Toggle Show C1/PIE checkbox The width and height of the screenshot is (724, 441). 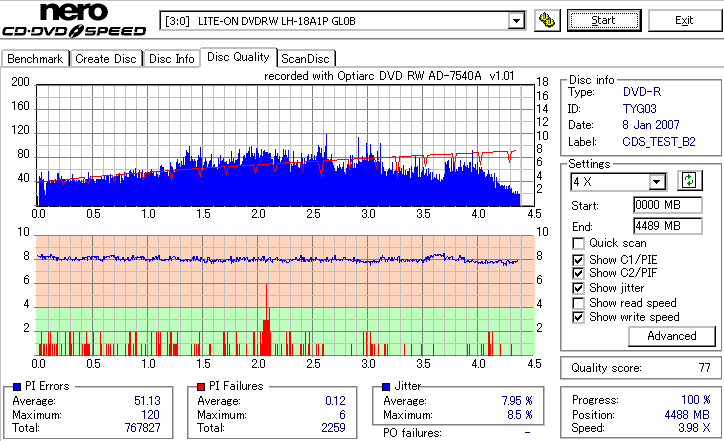click(x=578, y=260)
